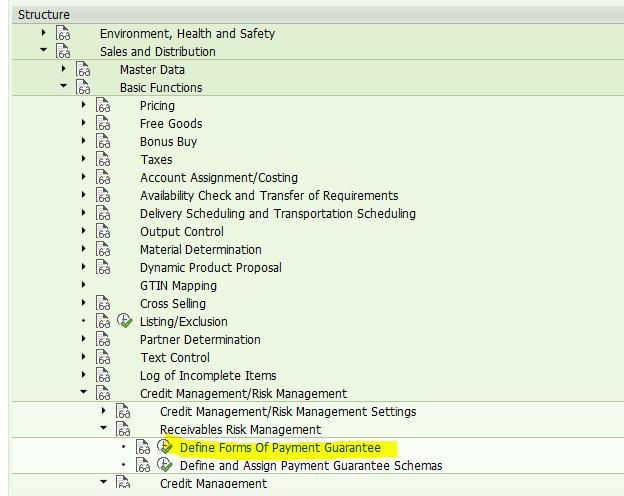The height and width of the screenshot is (496, 624).
Task: Expand the Pricing node
Action: [83, 104]
